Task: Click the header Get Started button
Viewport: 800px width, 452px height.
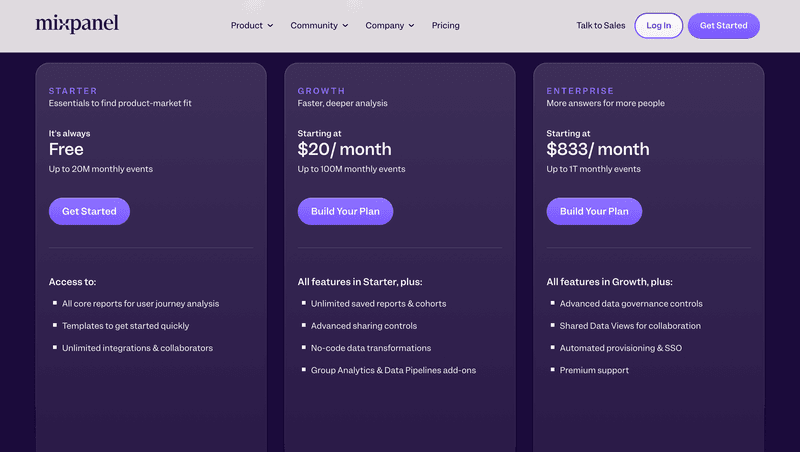Action: click(x=723, y=26)
